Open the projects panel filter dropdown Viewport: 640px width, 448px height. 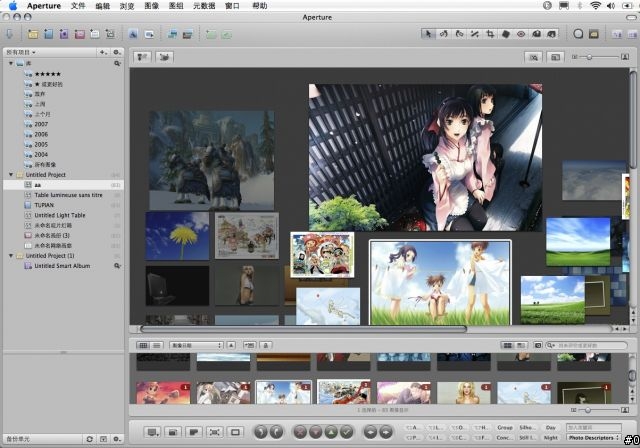coord(21,52)
